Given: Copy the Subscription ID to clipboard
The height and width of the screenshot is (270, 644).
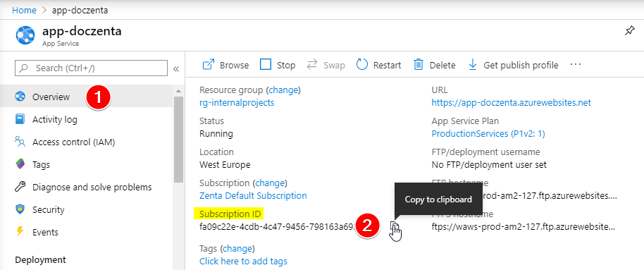Looking at the screenshot, I should [395, 226].
